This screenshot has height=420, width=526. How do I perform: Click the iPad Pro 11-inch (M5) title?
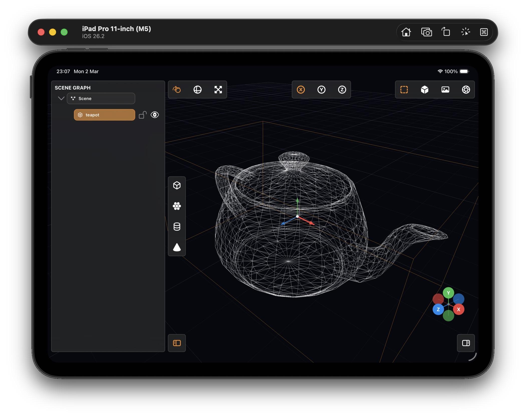116,29
